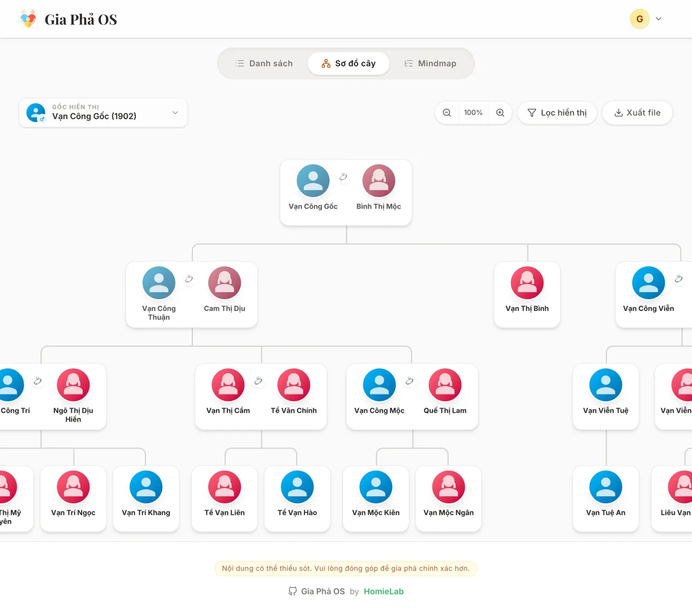Zoom in with the plus magnifier icon
Image resolution: width=692 pixels, height=616 pixels.
[x=500, y=113]
